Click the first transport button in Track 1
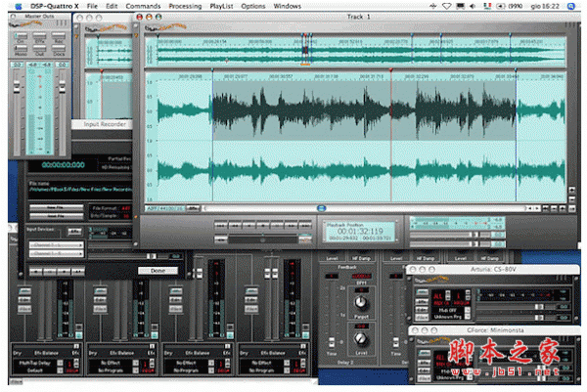 pos(221,225)
